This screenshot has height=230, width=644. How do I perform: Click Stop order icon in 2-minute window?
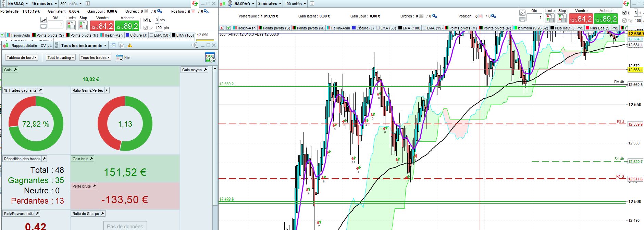pos(562,18)
